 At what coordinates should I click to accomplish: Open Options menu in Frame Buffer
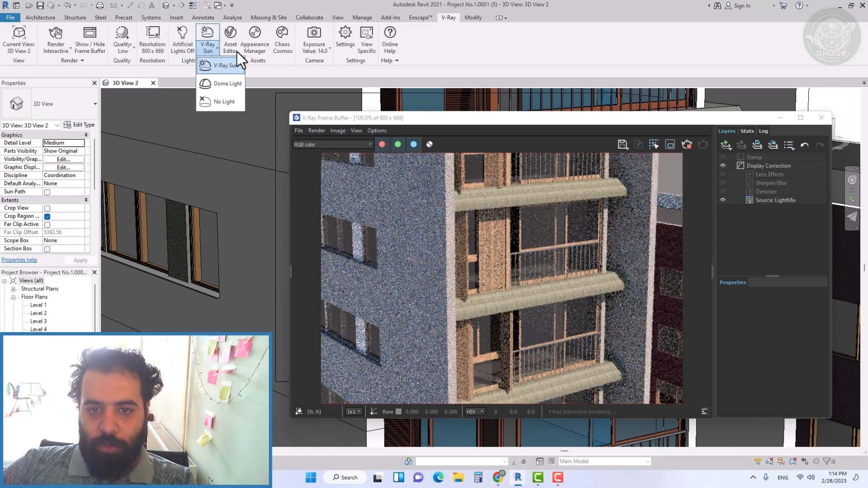[377, 131]
